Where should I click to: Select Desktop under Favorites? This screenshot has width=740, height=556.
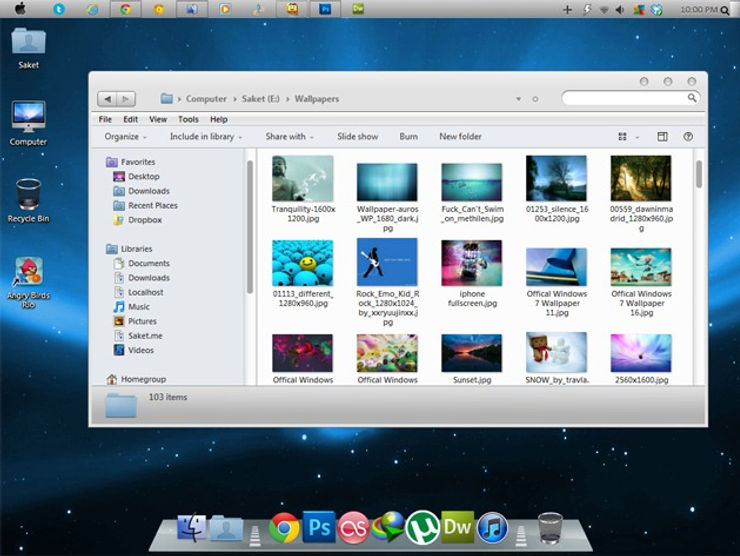click(x=136, y=177)
